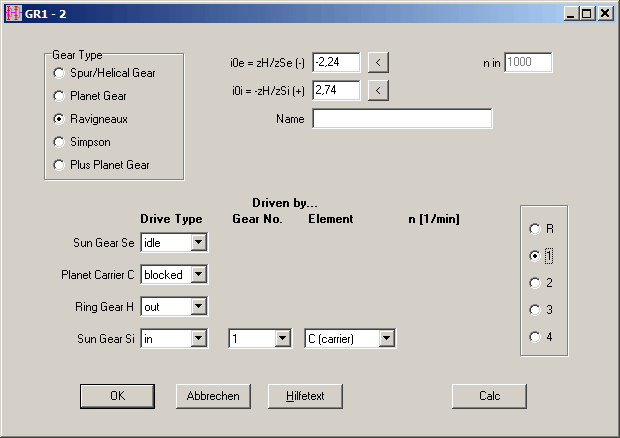
Task: Select the Simpson gear type
Action: 61,142
